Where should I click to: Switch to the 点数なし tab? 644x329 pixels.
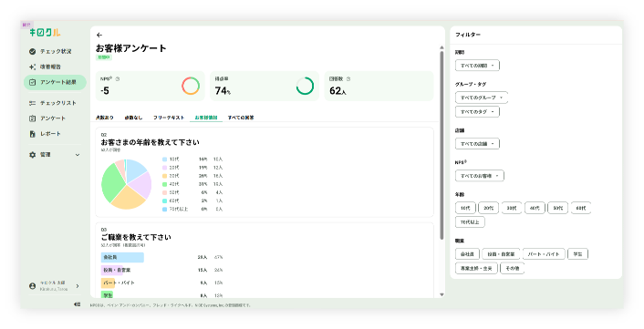(133, 118)
